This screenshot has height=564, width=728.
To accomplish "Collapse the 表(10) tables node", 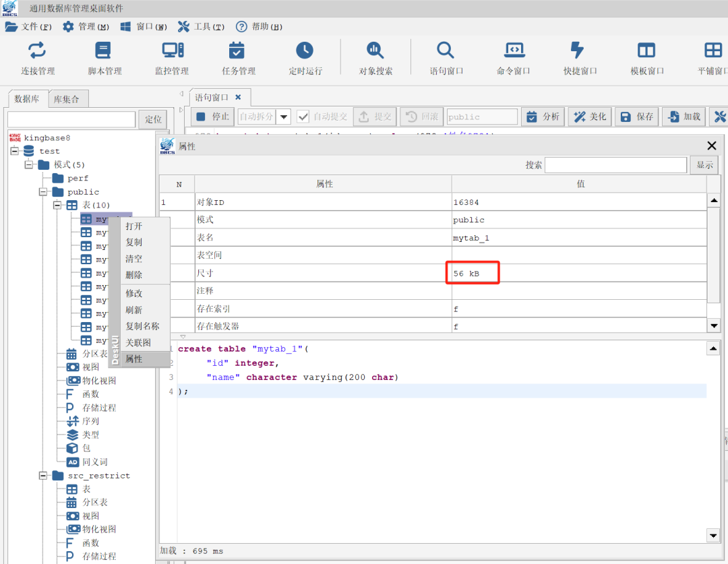I will pyautogui.click(x=57, y=206).
